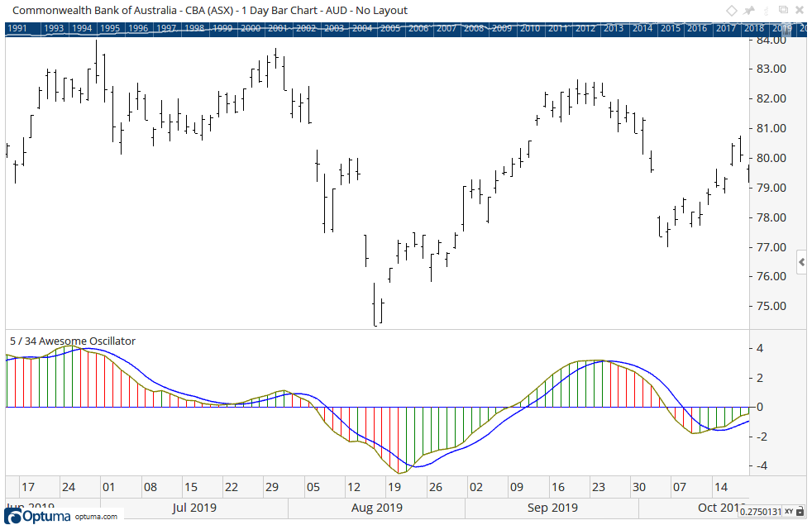Image resolution: width=812 pixels, height=525 pixels.
Task: Click the 2019 timeline range slider handle
Action: pos(786,30)
